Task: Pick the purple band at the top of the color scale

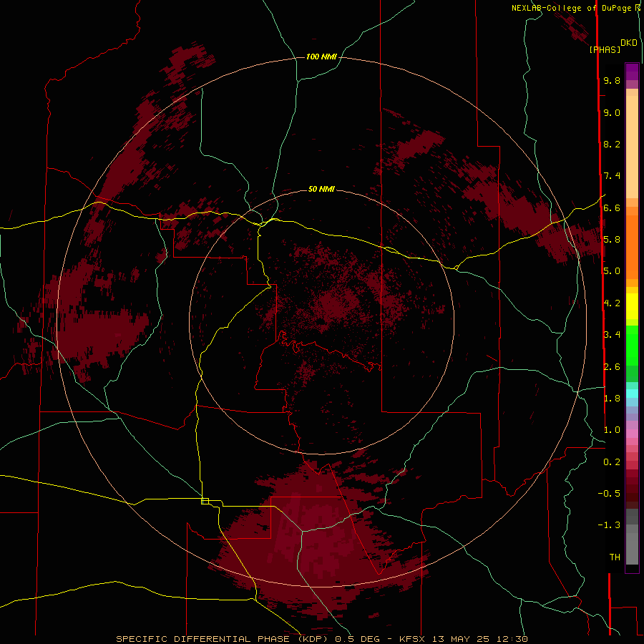Action: (632, 72)
